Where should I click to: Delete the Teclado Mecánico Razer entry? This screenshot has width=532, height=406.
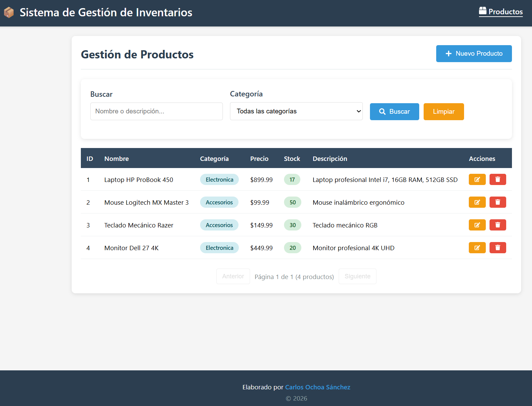point(497,225)
